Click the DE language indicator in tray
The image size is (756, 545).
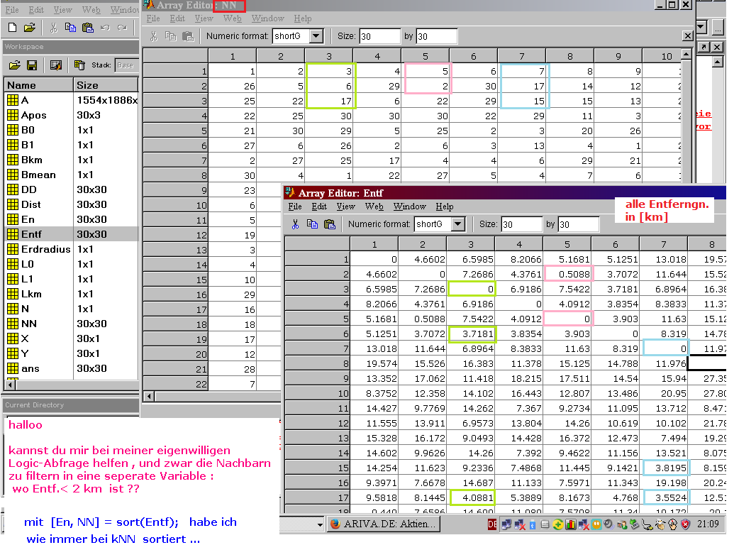coord(492,524)
